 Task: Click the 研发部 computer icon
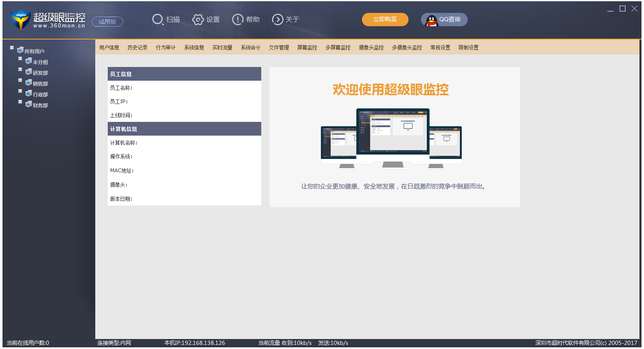coord(28,72)
